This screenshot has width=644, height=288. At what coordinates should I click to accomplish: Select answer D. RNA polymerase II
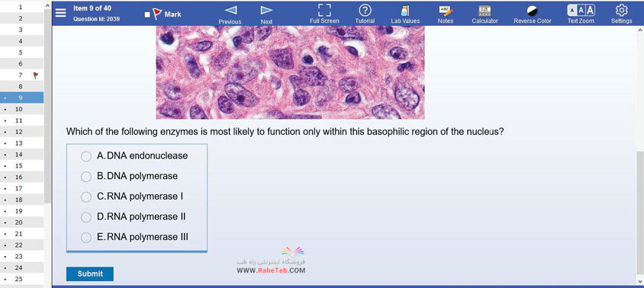tap(85, 217)
